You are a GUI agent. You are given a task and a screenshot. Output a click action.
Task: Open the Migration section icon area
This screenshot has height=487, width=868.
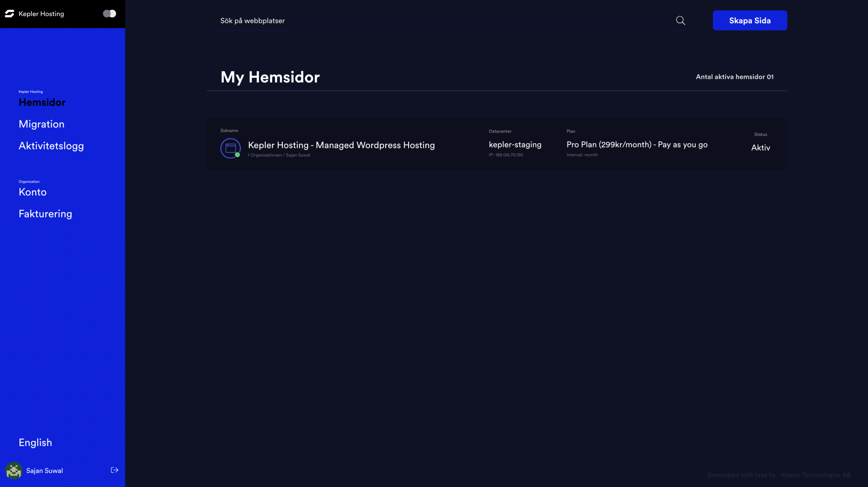41,124
